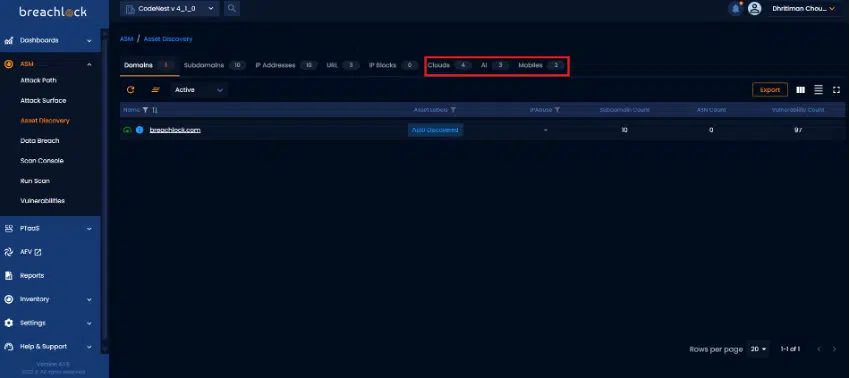Screen dimensions: 850x378
Task: Click the search magnifier icon
Action: (231, 9)
